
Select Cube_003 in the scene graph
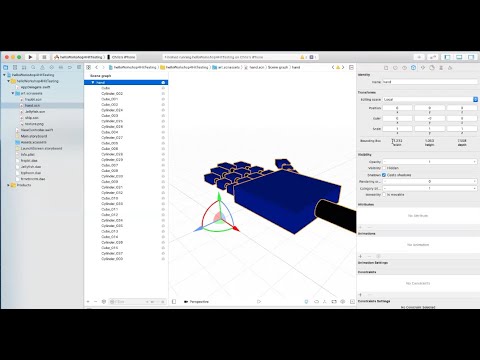click(x=110, y=116)
